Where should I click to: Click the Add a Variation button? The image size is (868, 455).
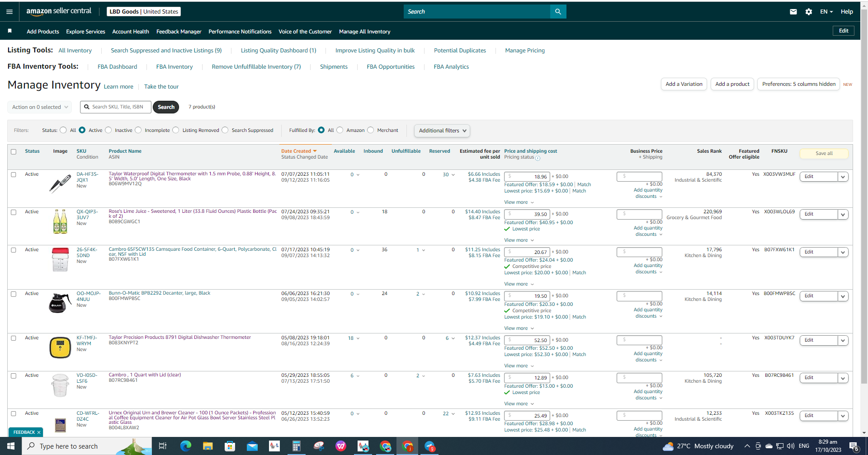click(684, 84)
